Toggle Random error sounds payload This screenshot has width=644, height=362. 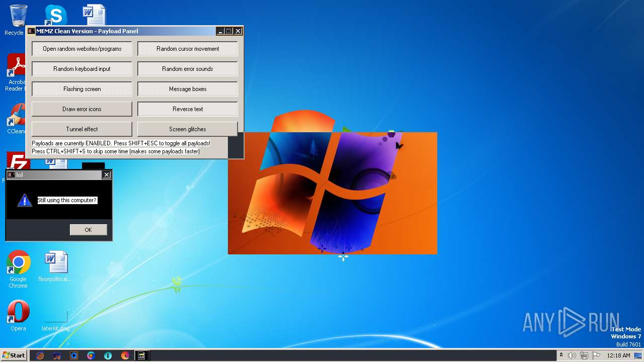click(x=188, y=69)
